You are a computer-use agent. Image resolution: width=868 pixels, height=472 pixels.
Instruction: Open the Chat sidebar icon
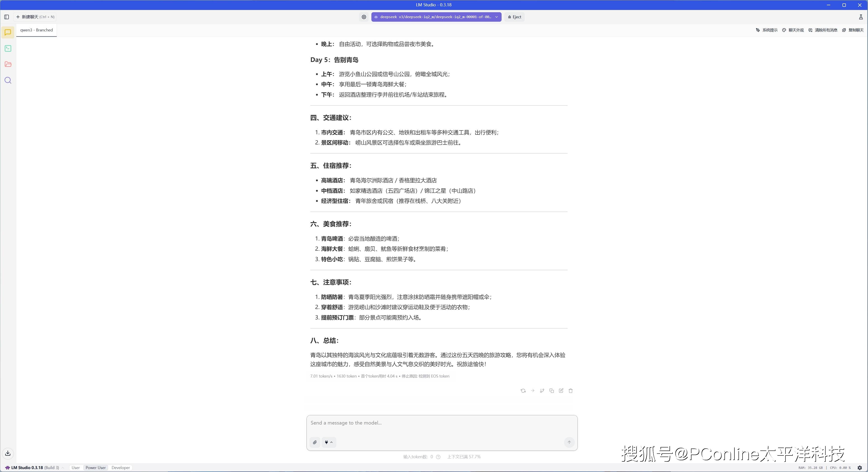click(8, 32)
